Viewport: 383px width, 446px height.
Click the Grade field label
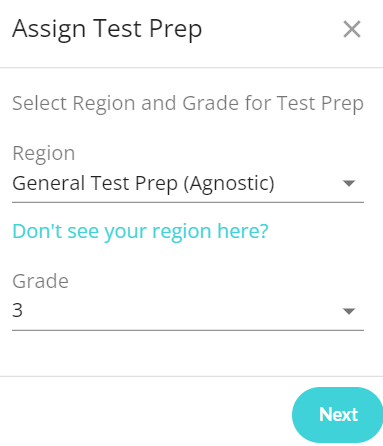[x=41, y=281]
